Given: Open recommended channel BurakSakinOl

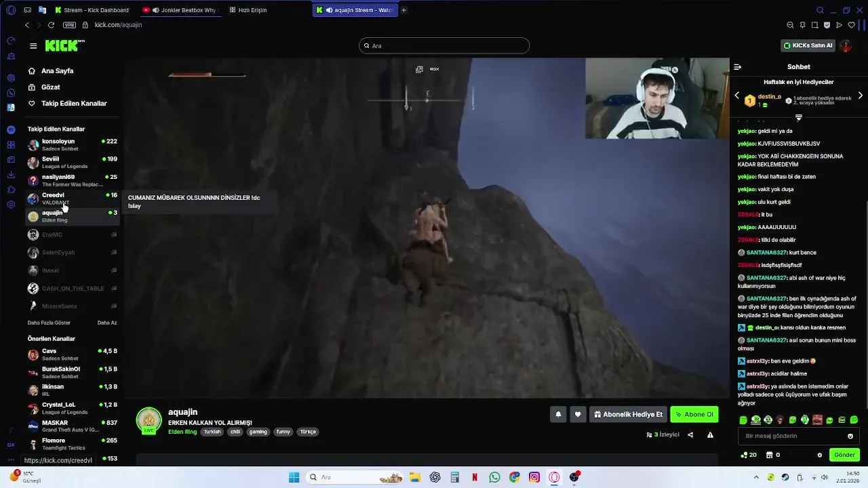Looking at the screenshot, I should (73, 372).
